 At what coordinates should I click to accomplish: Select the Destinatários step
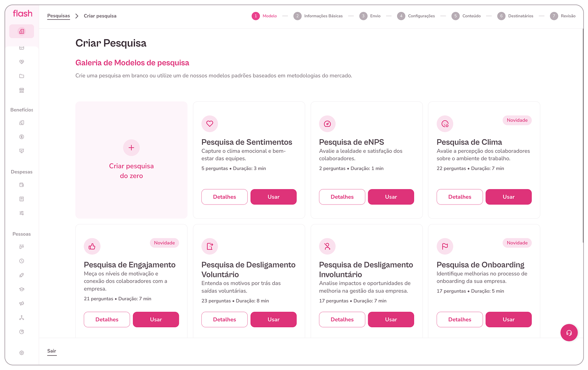pyautogui.click(x=515, y=16)
